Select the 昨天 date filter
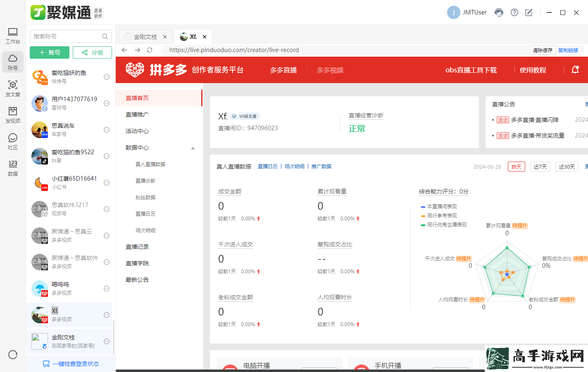This screenshot has height=372, width=588. point(517,167)
